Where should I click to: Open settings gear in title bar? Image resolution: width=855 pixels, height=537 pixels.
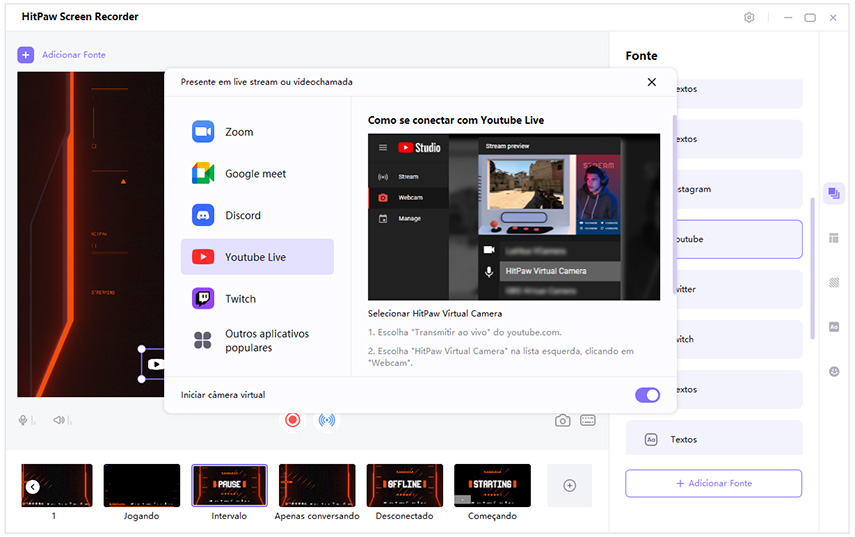(749, 17)
